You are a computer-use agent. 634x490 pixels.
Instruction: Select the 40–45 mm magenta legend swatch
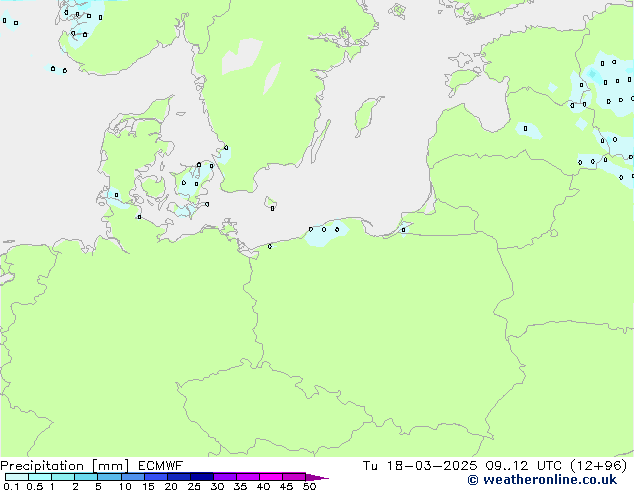point(271,477)
